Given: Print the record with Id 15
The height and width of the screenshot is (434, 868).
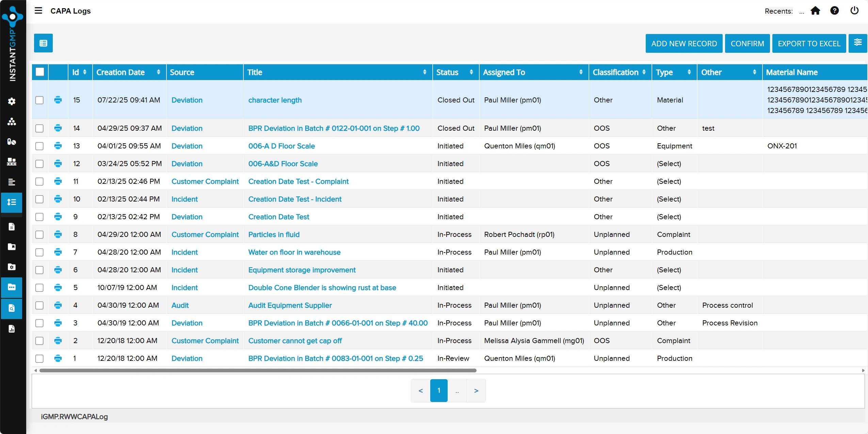Looking at the screenshot, I should [58, 100].
